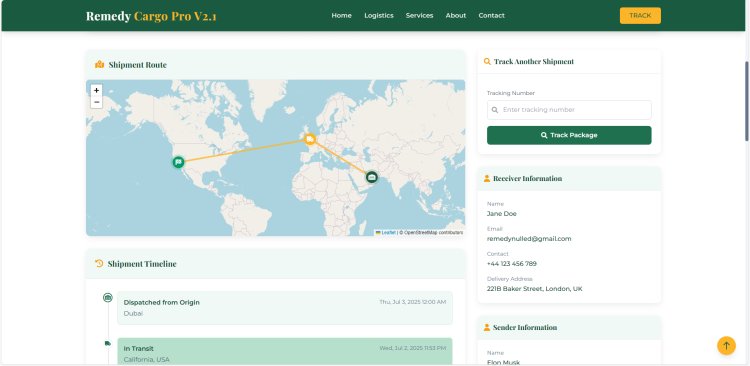
Task: Click the Wed, Jul 2, 2025 timestamp
Action: [413, 348]
